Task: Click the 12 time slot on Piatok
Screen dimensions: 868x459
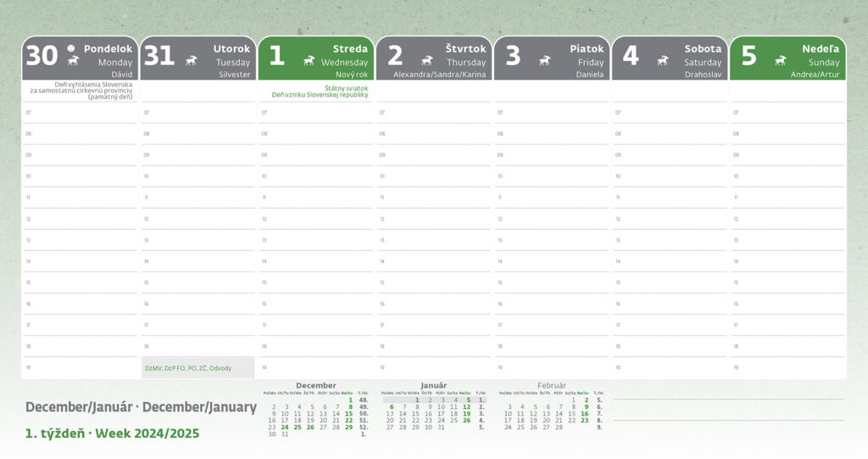Action: click(x=551, y=219)
